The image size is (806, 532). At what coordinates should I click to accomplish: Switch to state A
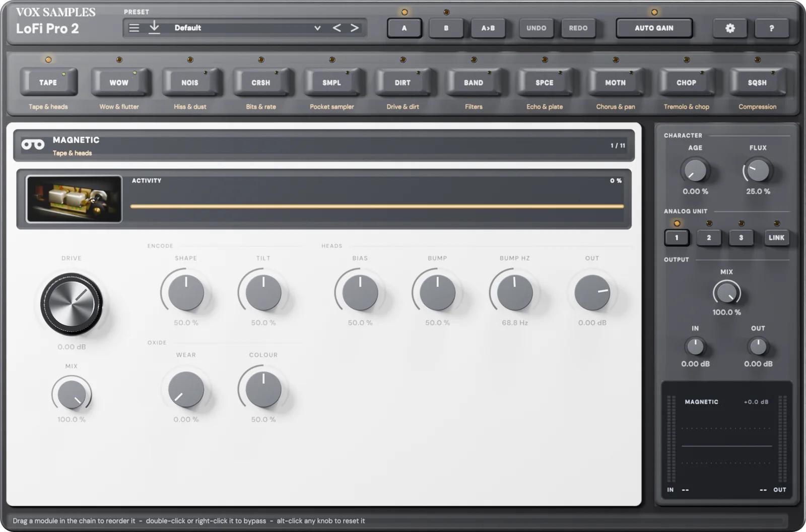(404, 28)
